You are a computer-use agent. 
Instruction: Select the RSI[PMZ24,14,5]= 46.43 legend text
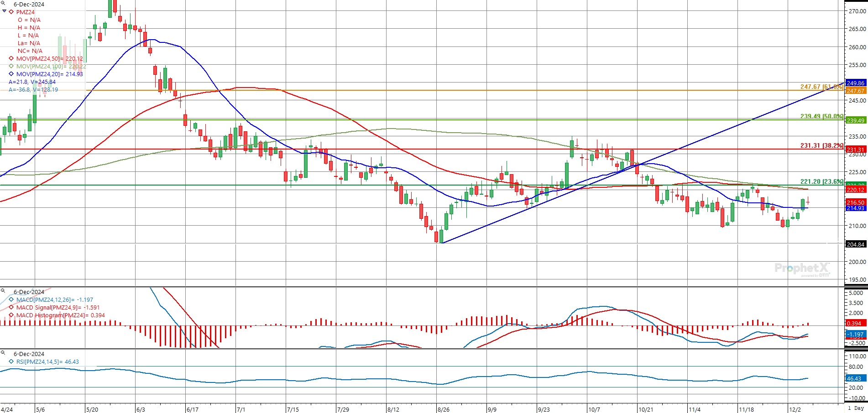47,362
